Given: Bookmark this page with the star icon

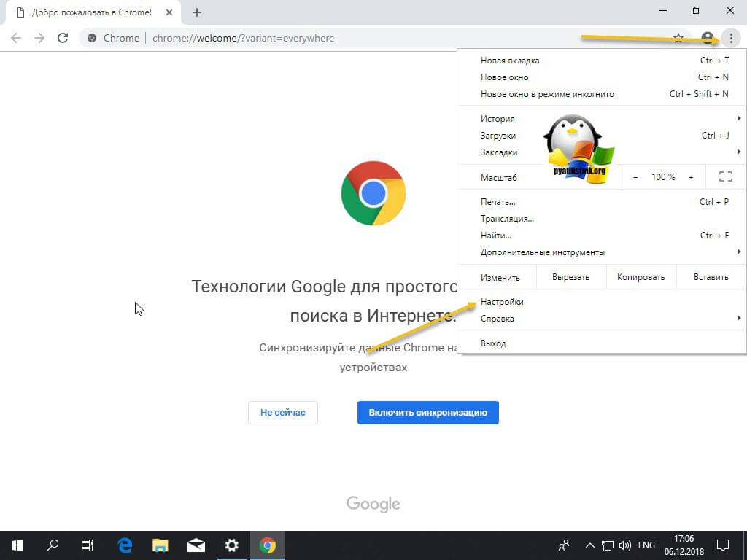Looking at the screenshot, I should (678, 38).
